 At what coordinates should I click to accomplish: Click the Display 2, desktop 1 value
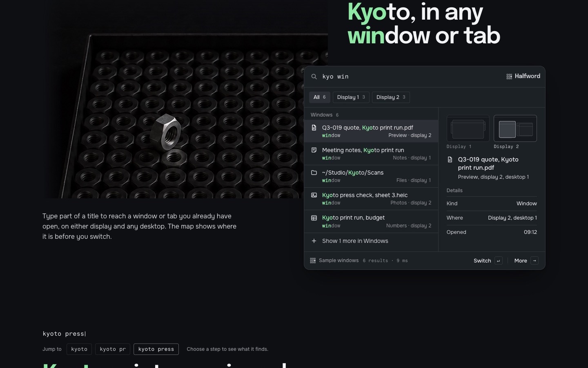click(512, 218)
